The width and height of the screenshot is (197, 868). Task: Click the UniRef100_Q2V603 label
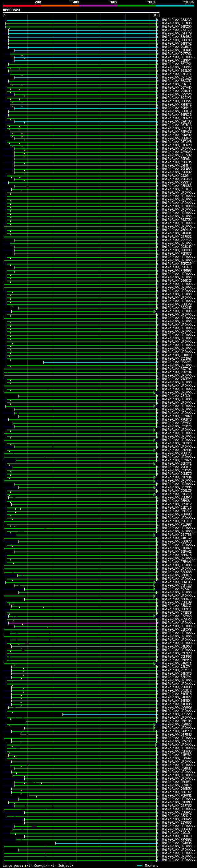coord(177,152)
